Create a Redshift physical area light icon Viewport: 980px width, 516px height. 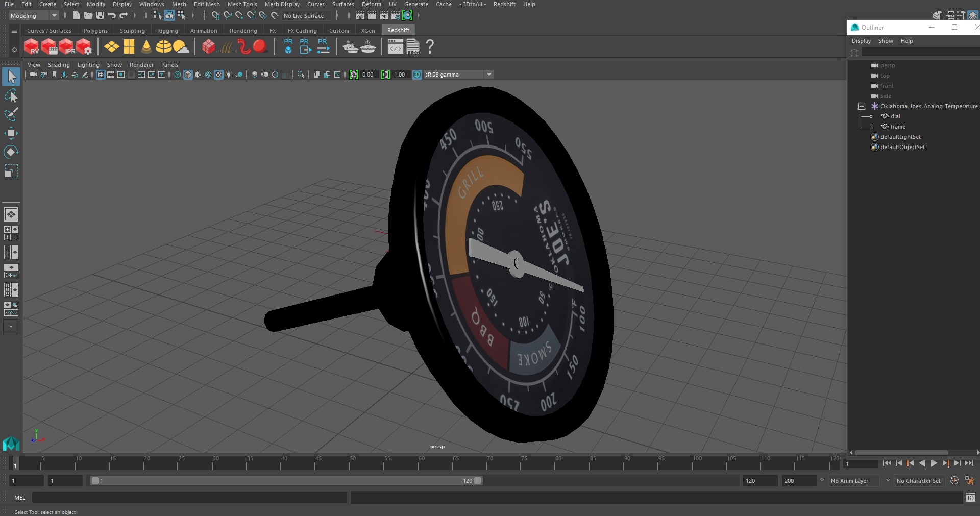111,46
